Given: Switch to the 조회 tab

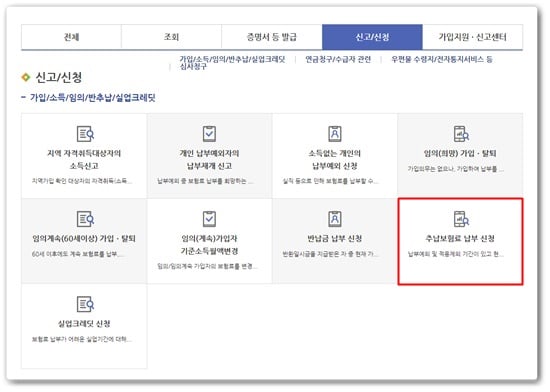Looking at the screenshot, I should click(x=172, y=37).
